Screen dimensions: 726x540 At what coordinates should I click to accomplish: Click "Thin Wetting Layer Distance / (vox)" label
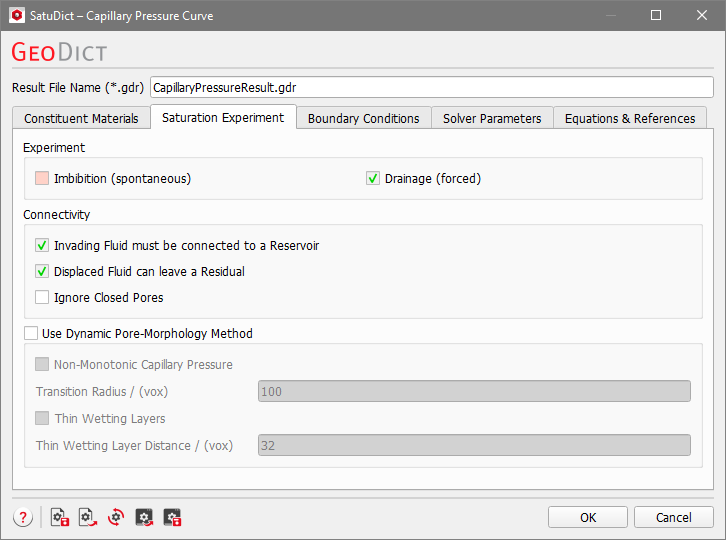point(134,445)
